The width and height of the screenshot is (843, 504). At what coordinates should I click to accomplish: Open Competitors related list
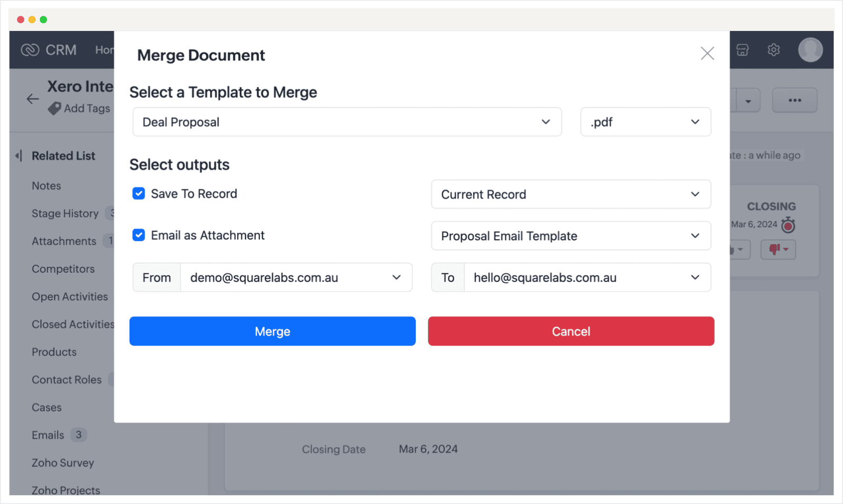(x=63, y=269)
